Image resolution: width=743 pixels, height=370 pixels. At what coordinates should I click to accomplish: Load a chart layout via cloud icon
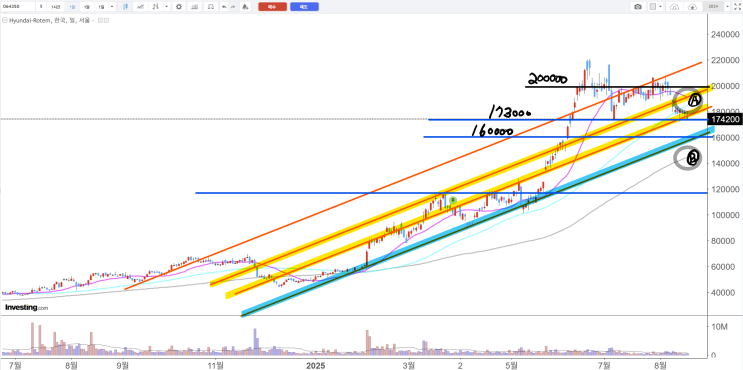tap(674, 7)
